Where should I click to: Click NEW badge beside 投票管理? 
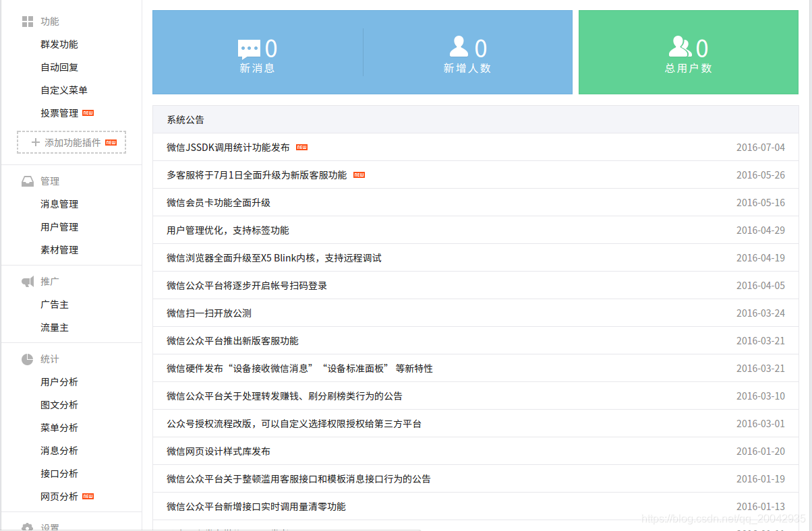coord(88,113)
